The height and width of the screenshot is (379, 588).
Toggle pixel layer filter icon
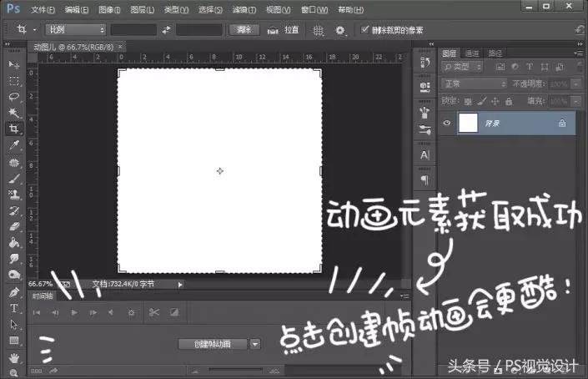tap(500, 67)
